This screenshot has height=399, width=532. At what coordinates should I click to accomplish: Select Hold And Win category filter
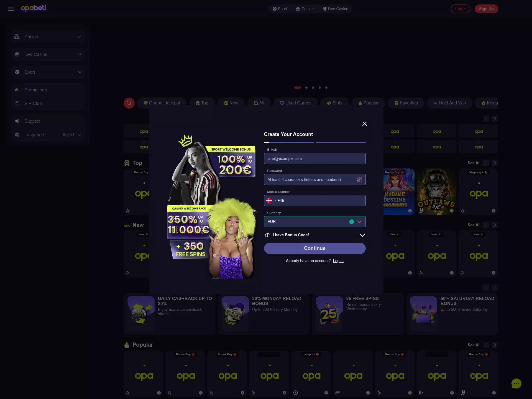[449, 103]
